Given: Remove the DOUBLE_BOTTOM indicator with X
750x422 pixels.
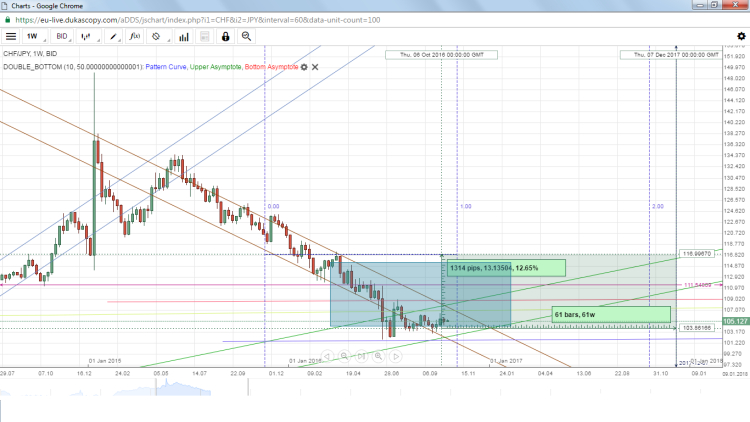Looking at the screenshot, I should 314,67.
